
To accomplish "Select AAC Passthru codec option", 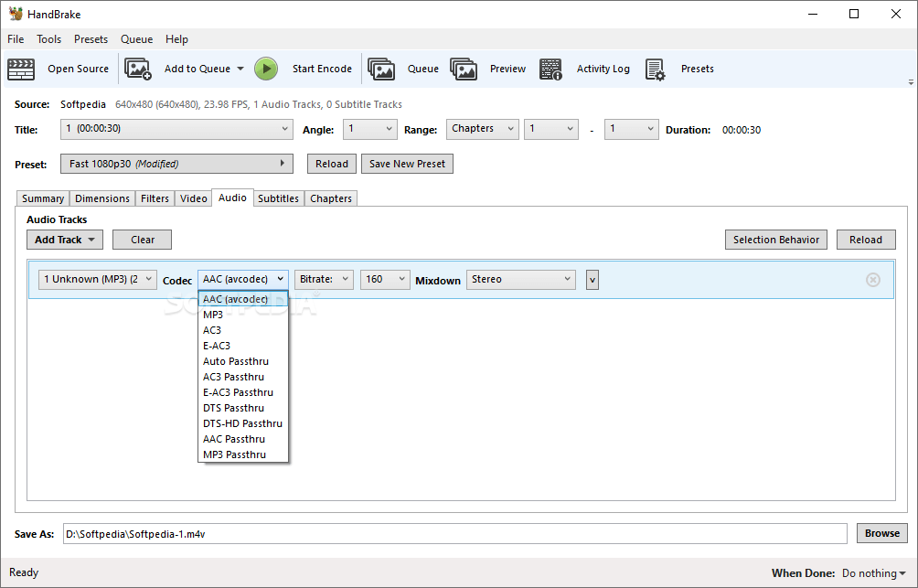I will [243, 439].
